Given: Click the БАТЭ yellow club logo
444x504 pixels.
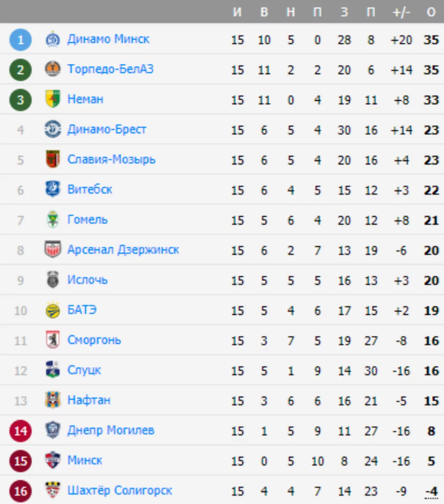Looking at the screenshot, I should [x=53, y=310].
